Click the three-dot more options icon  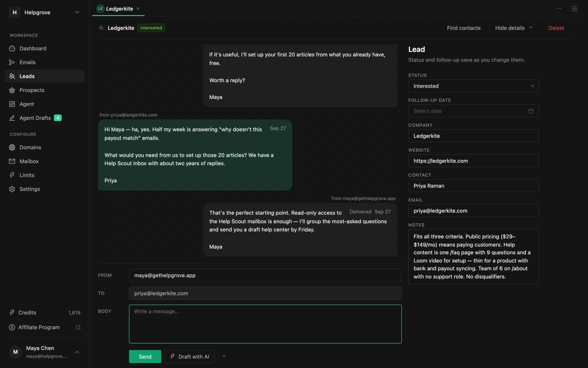point(559,9)
